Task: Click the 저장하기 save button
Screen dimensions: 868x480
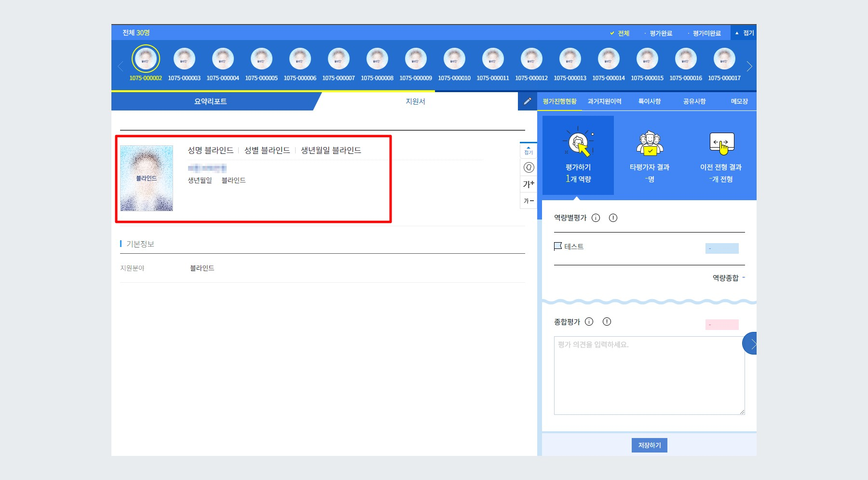Action: click(650, 445)
